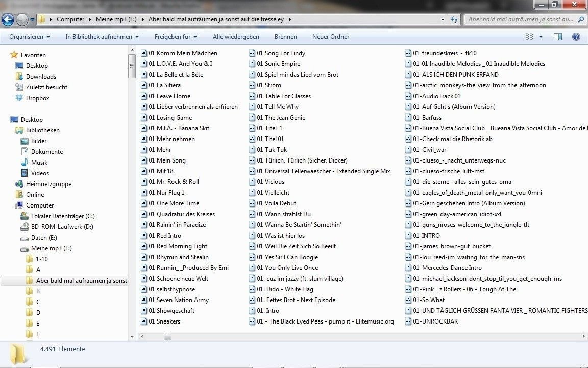Open the Organisieren menu
The image size is (588, 368).
click(x=30, y=37)
